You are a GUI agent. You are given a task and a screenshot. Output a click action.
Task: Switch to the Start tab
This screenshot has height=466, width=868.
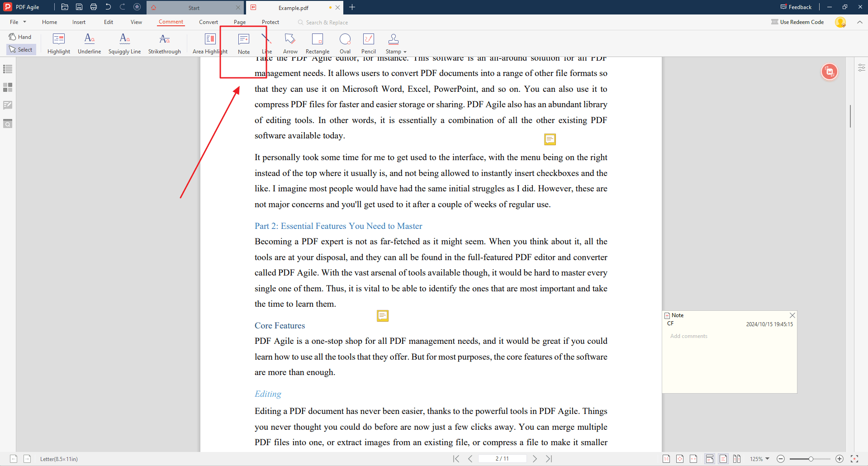[x=194, y=8]
